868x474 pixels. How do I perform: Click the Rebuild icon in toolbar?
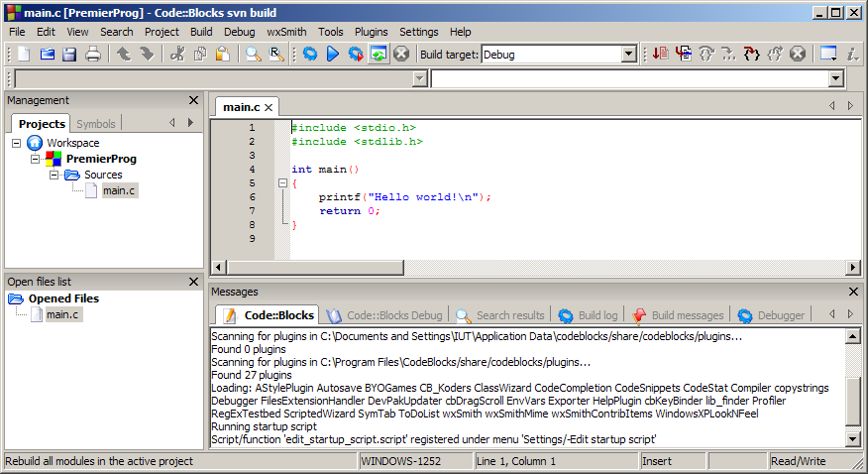point(379,54)
